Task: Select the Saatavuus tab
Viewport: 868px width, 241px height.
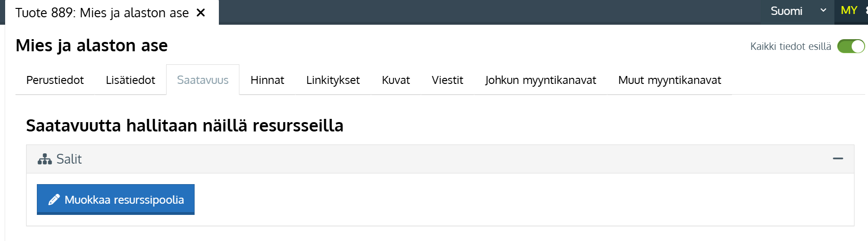Action: pos(203,80)
